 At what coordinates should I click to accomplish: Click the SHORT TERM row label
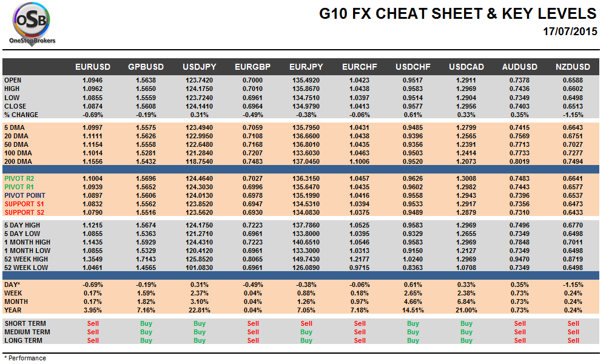(x=25, y=323)
